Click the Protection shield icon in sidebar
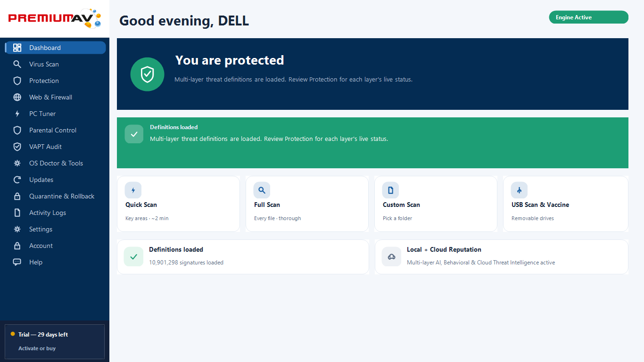Screen dimensions: 644x362 point(17,81)
